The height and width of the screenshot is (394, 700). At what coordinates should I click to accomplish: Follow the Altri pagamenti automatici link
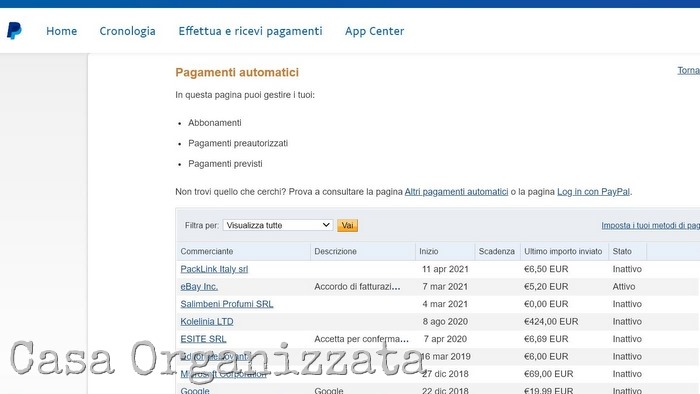[x=456, y=192]
